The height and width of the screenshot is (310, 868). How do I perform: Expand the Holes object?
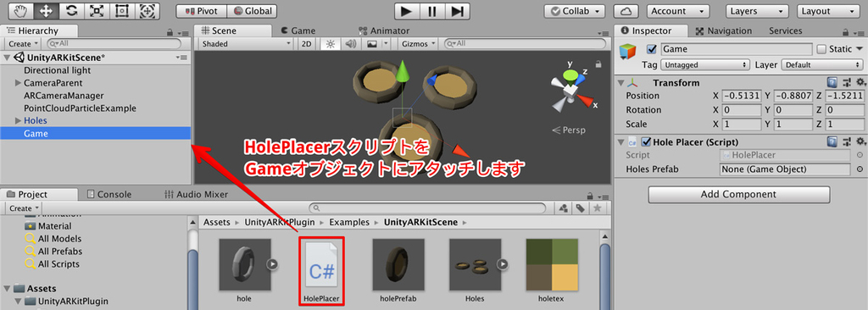(x=19, y=120)
